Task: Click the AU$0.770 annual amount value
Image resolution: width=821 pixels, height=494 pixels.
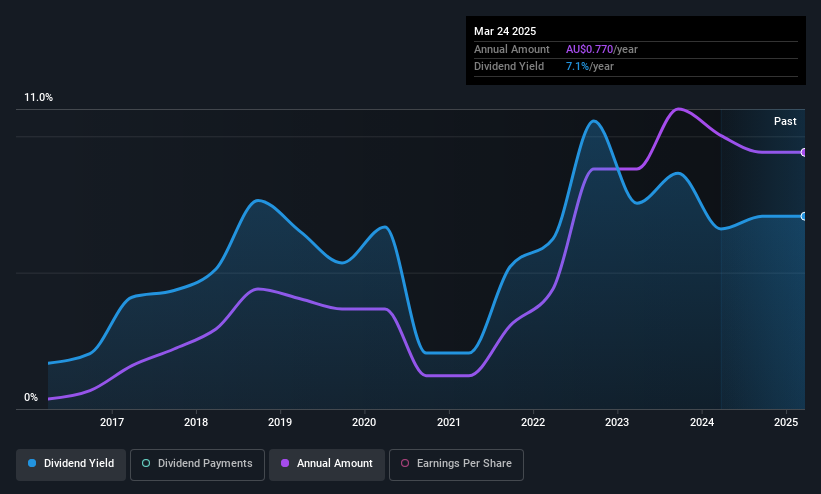Action: click(589, 49)
